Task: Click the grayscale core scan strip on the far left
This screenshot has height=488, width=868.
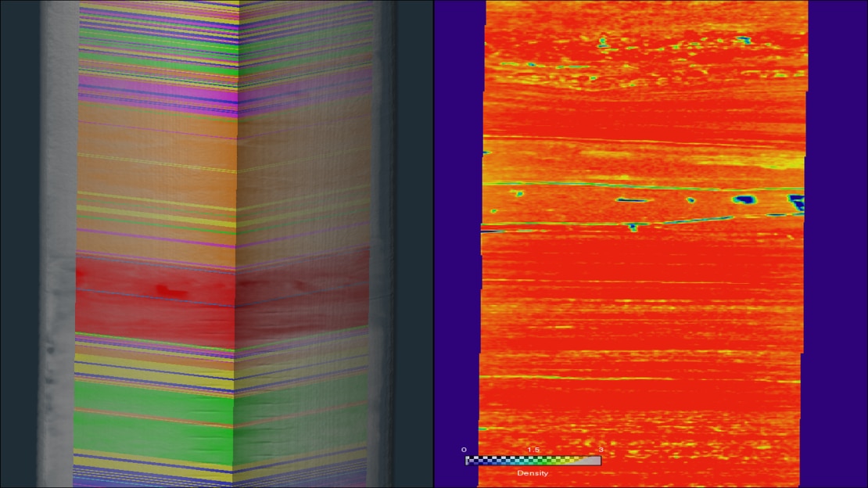Action: coord(59,235)
